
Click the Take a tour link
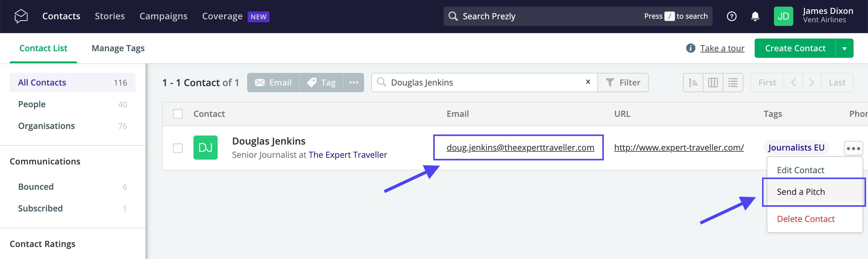point(722,48)
